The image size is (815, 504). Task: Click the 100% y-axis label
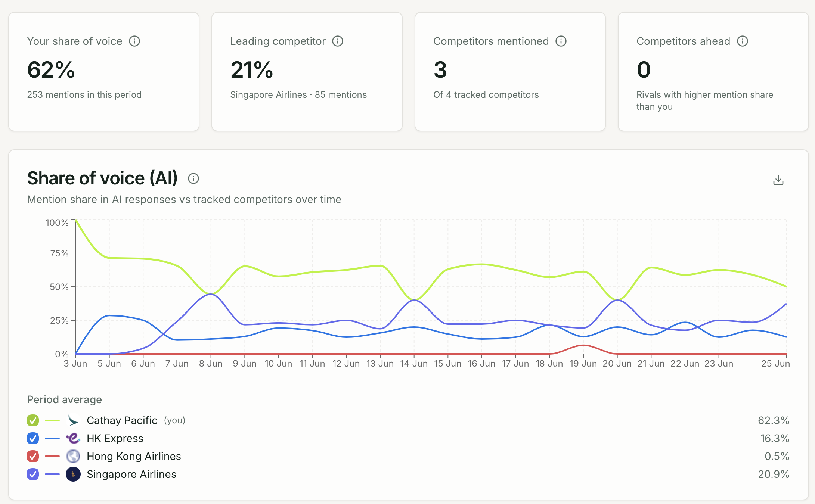57,223
